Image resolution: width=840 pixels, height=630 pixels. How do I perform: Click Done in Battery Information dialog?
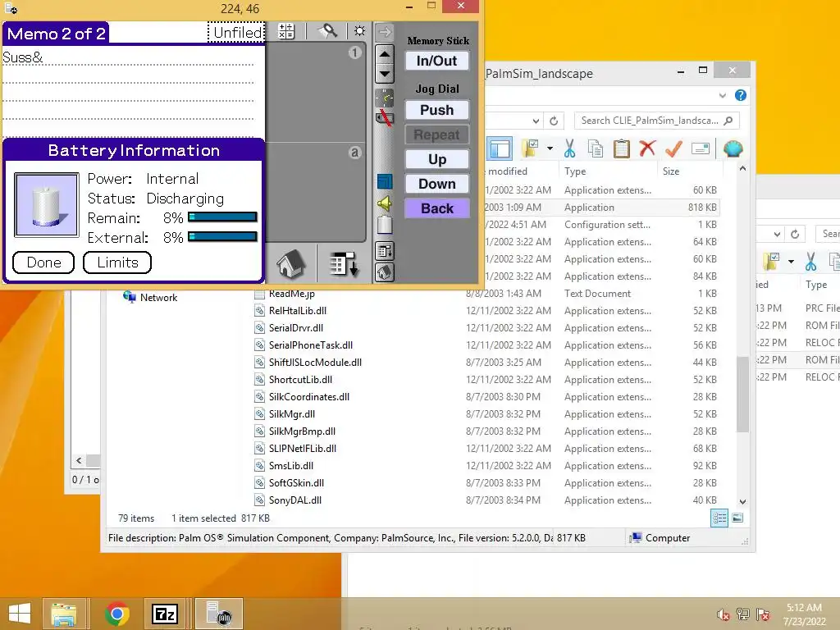coord(43,262)
